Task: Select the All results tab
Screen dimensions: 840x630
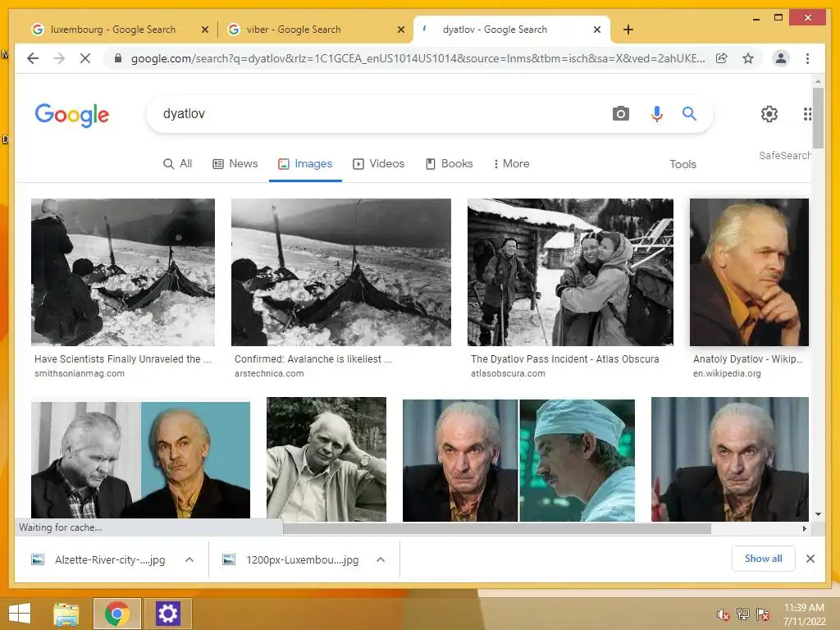Action: [177, 164]
